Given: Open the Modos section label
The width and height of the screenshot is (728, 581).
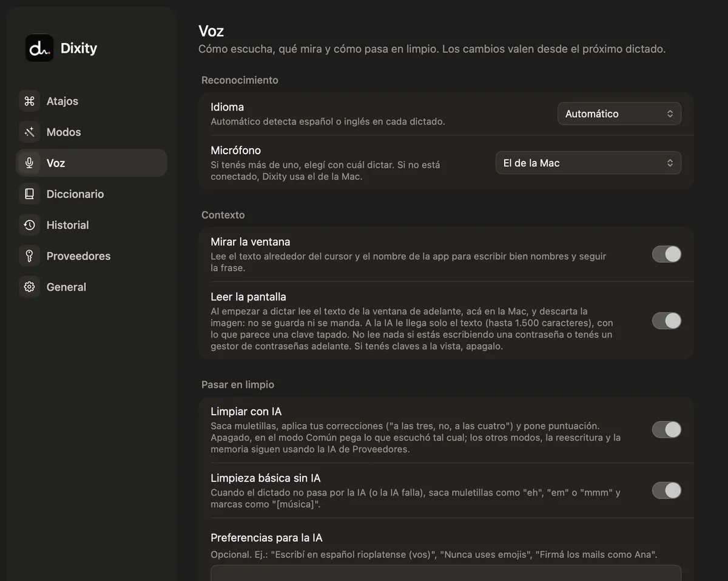Looking at the screenshot, I should coord(64,132).
